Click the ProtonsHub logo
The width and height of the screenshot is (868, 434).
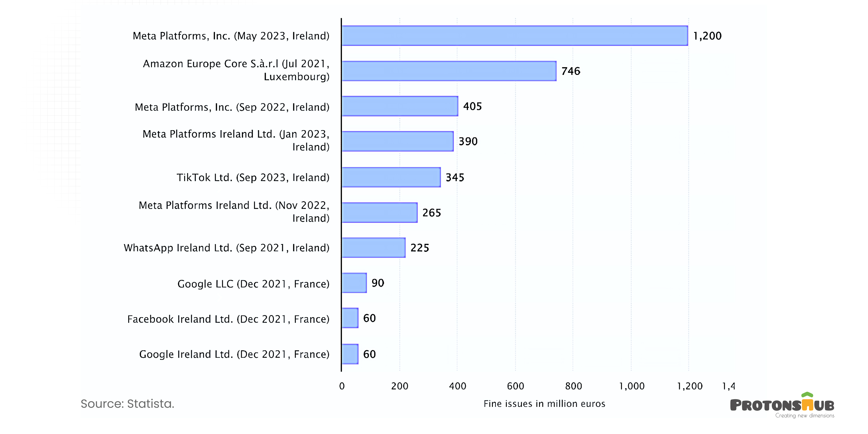782,405
